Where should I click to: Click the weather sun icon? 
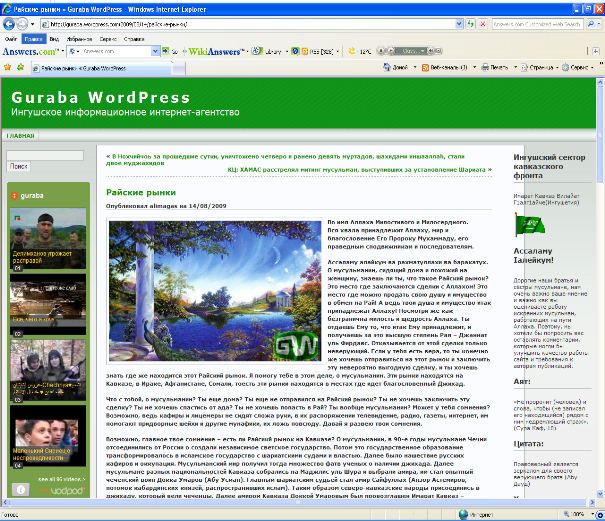click(352, 51)
